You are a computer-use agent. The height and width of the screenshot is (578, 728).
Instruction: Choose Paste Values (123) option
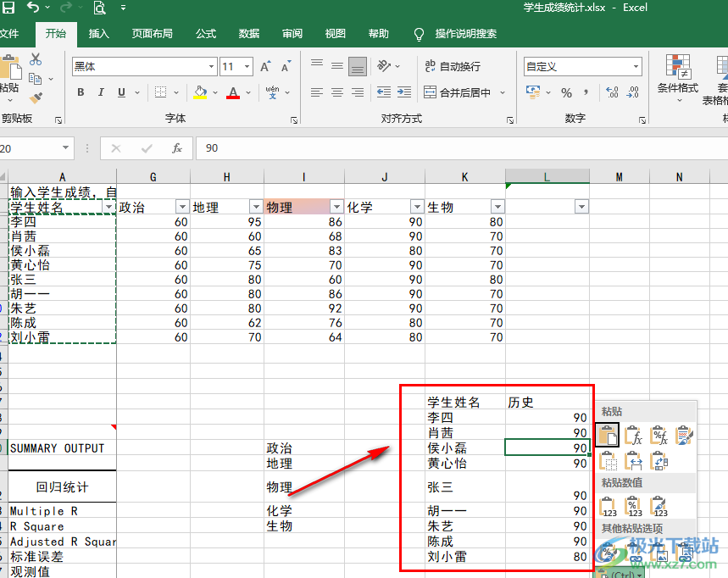click(608, 507)
